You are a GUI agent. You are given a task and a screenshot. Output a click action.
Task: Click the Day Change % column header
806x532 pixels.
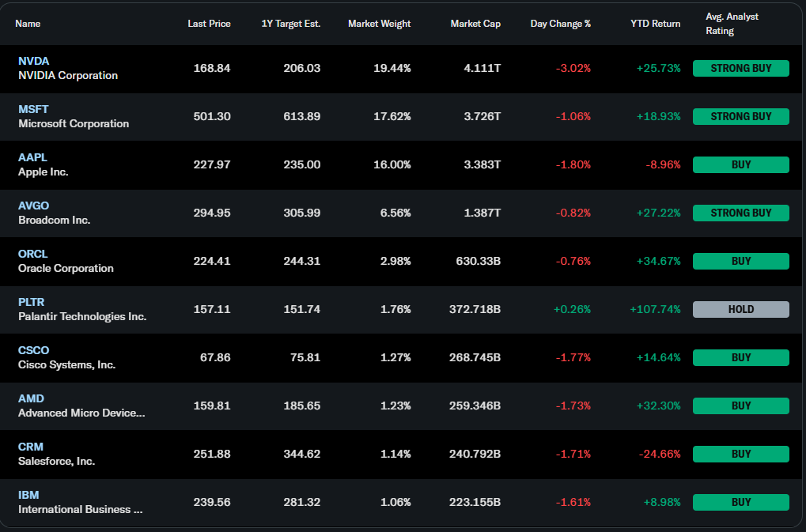tap(561, 24)
